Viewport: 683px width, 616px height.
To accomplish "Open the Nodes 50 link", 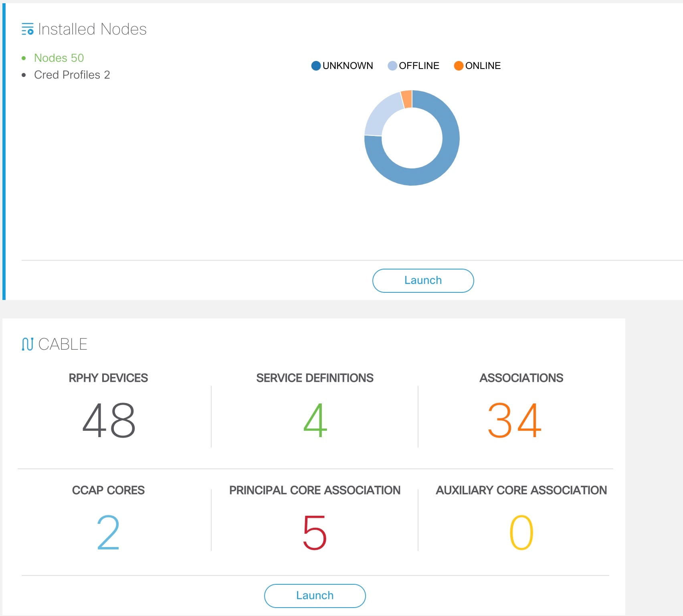I will tap(59, 58).
